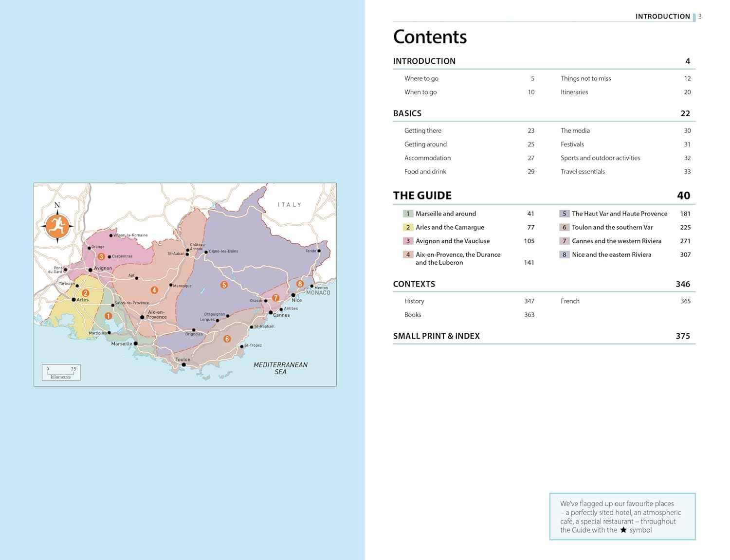This screenshot has height=560, width=730.
Task: Open 'Sports and outdoor activities' entry
Action: (x=601, y=158)
